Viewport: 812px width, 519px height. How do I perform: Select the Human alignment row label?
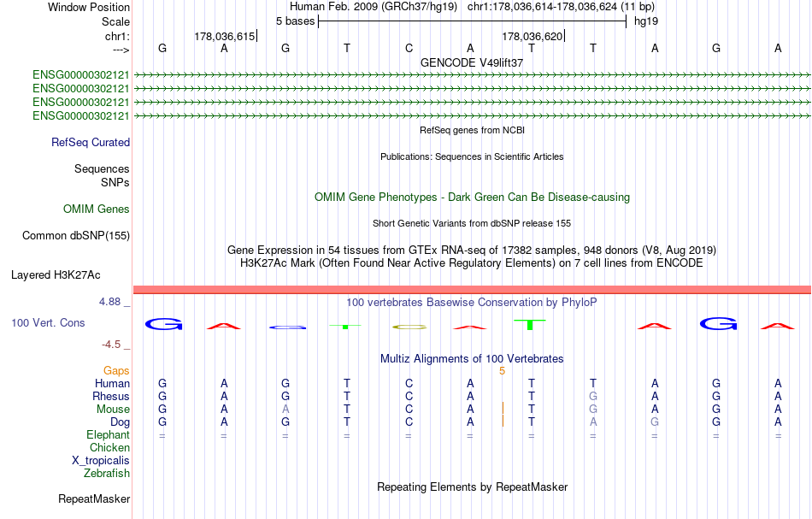coord(112,384)
